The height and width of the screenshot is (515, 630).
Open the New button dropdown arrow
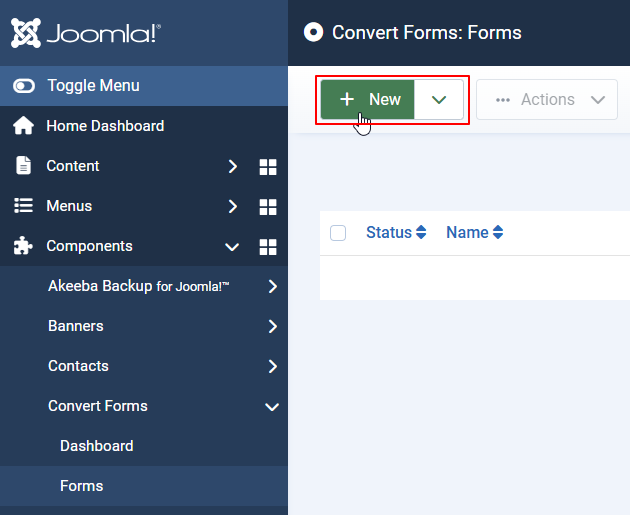click(x=438, y=100)
